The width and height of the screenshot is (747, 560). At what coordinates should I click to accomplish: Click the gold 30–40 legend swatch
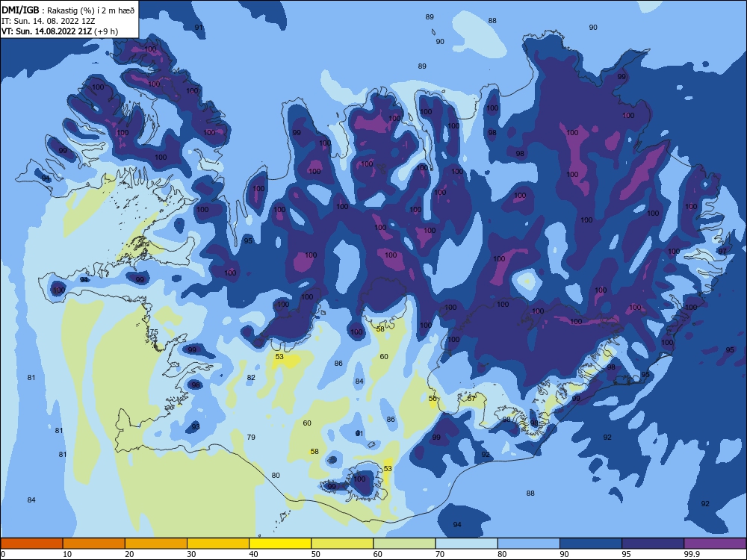[x=218, y=544]
